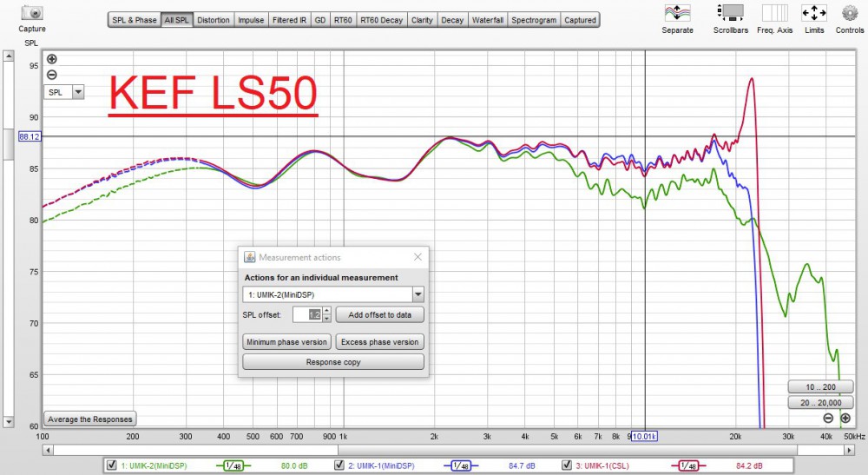The width and height of the screenshot is (868, 475).
Task: Click horizontal scrollbar right arrow
Action: click(849, 450)
